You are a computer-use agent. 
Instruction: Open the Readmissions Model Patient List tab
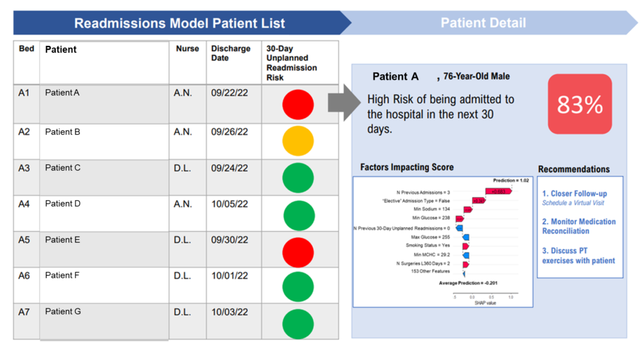pyautogui.click(x=180, y=23)
